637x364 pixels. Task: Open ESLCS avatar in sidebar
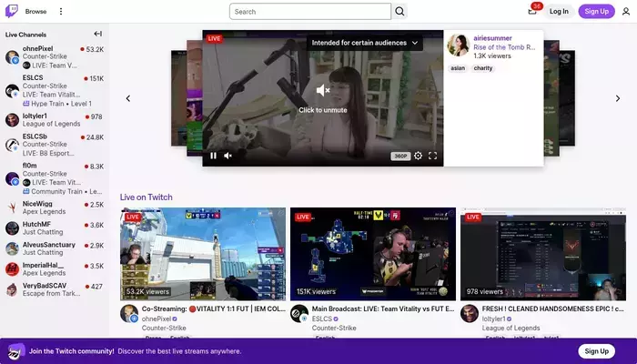(12, 91)
